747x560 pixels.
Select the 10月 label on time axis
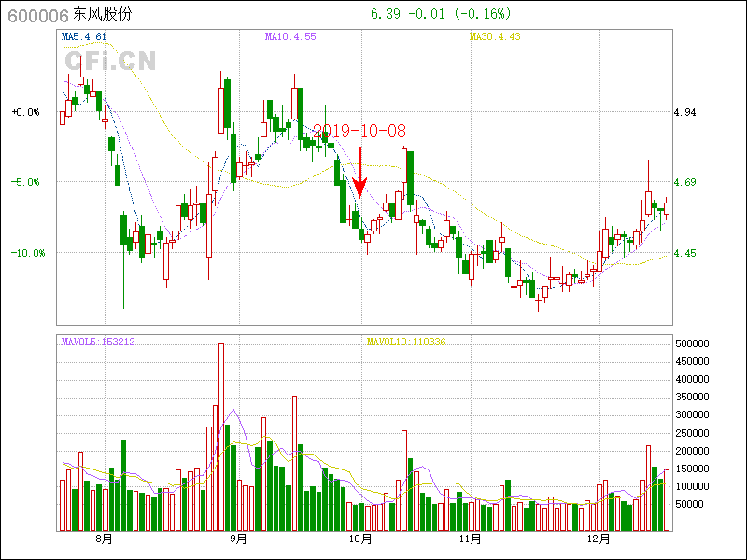point(360,539)
